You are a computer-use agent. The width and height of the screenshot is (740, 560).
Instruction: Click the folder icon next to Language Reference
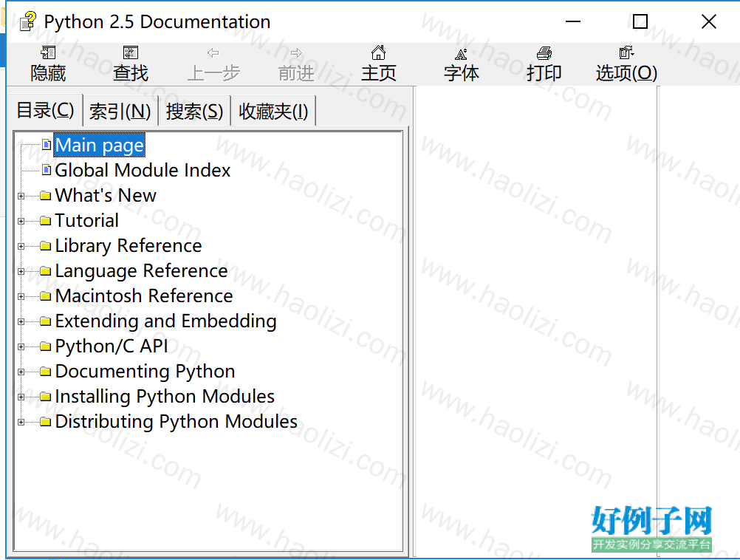coord(46,270)
